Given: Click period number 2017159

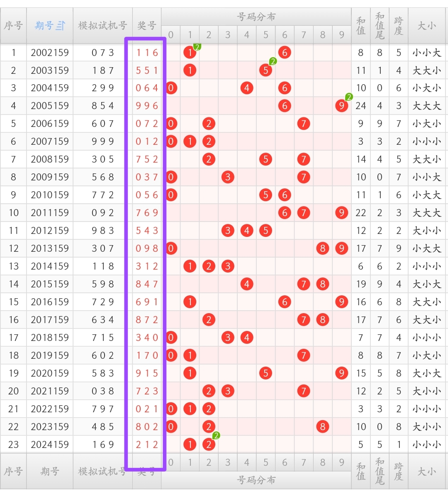Looking at the screenshot, I should [x=50, y=319].
